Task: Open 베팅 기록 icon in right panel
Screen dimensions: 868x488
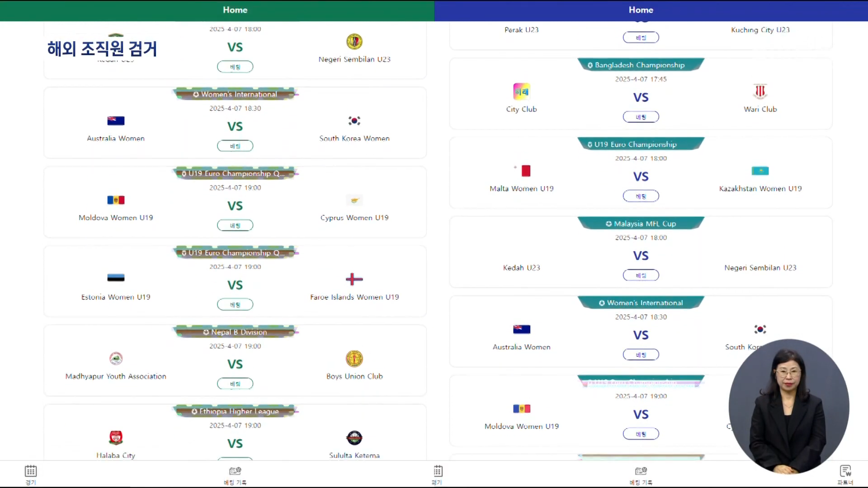Action: pyautogui.click(x=641, y=471)
